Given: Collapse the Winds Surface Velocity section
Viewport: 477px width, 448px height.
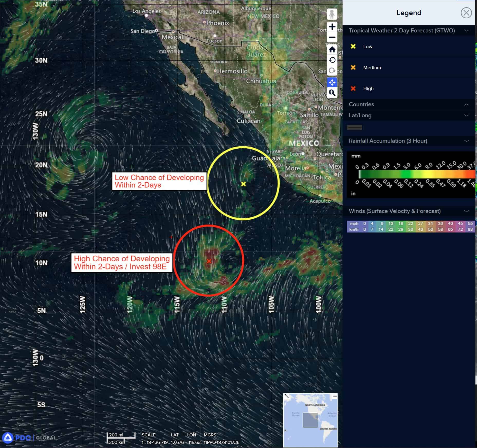Looking at the screenshot, I should (466, 211).
